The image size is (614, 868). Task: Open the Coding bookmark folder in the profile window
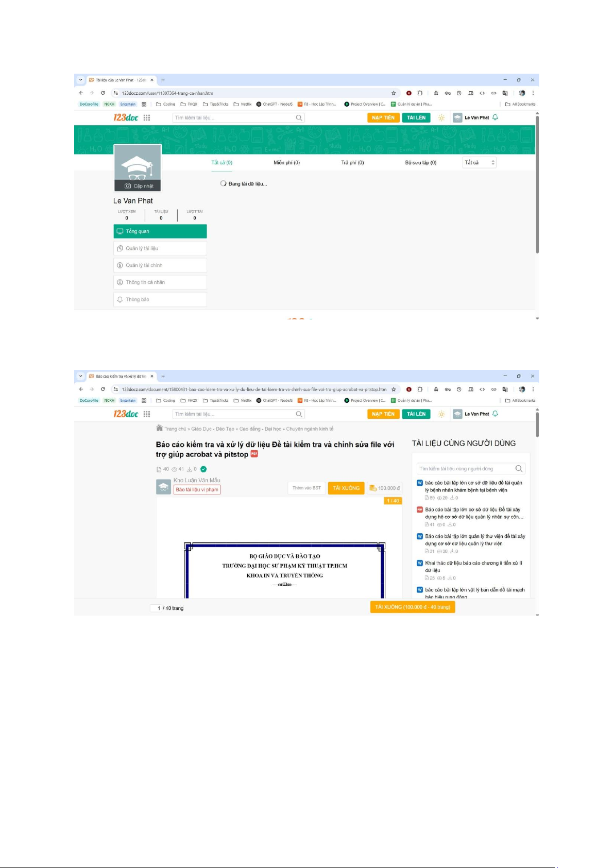point(166,104)
